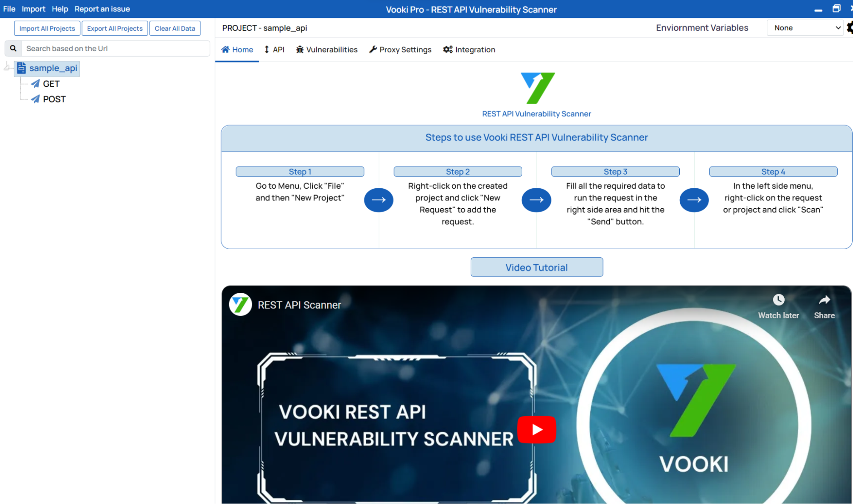Switch to the API tab
853x504 pixels.
pos(274,50)
